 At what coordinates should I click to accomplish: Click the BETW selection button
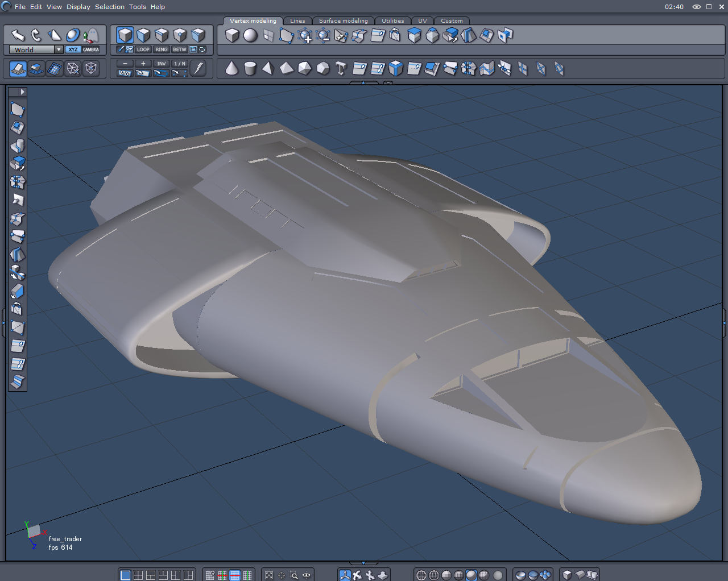click(x=180, y=49)
